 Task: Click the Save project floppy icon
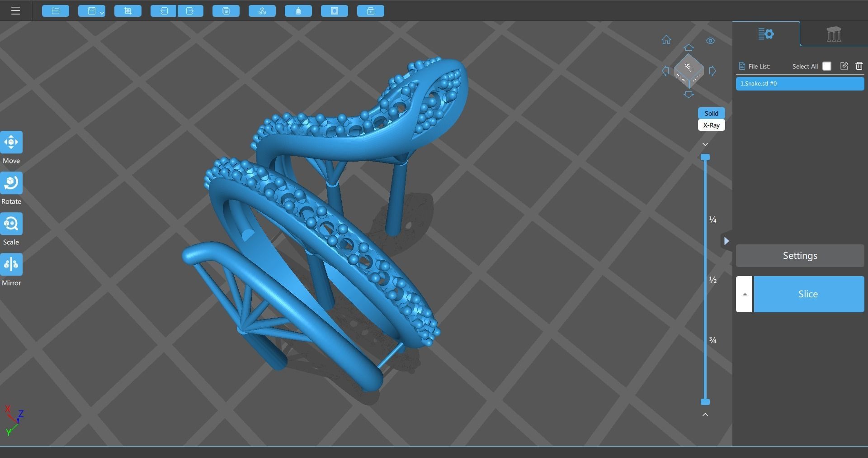point(92,11)
